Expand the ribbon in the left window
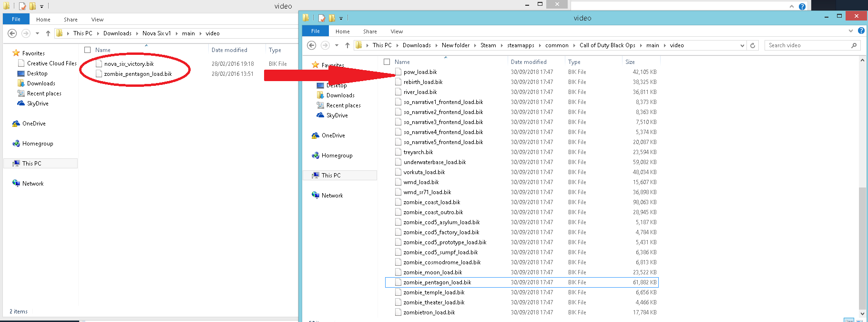Screen dimensions: 868x322 (x=792, y=7)
